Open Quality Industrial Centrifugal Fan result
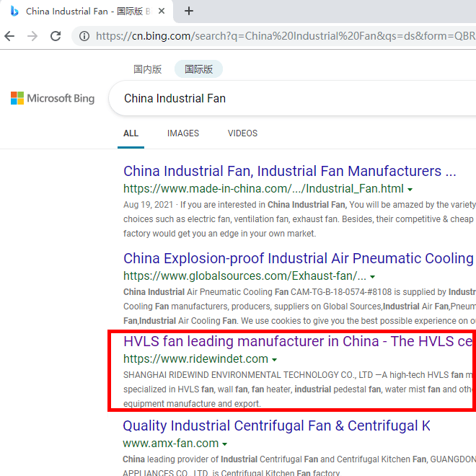The image size is (476, 476). tap(276, 426)
